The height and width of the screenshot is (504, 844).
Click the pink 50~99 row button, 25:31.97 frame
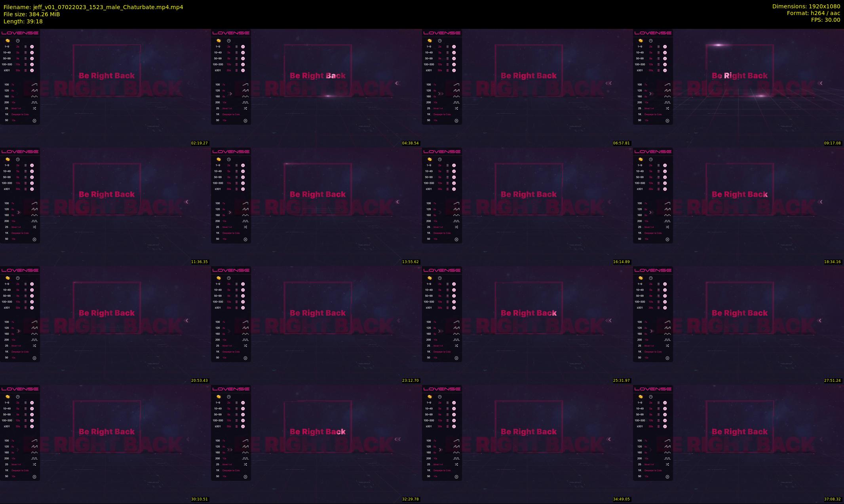(x=454, y=296)
